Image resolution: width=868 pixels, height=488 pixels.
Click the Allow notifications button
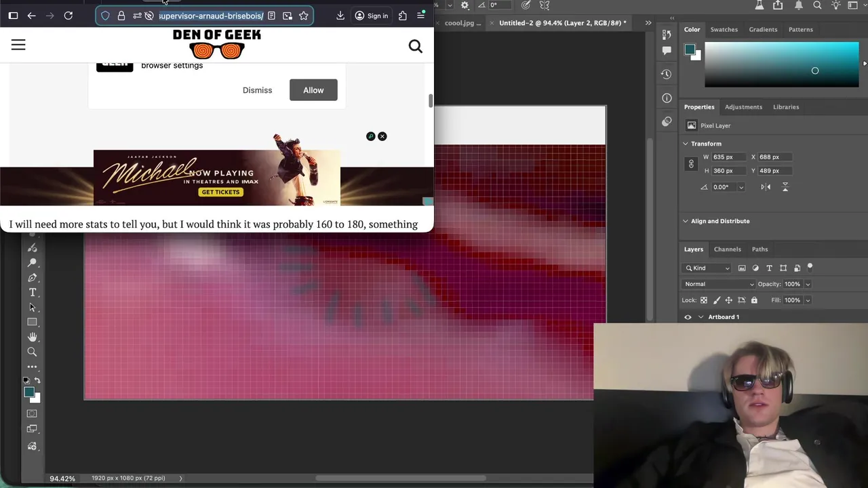point(313,90)
